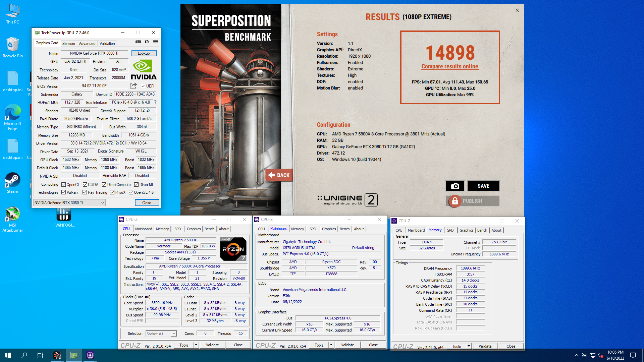
Task: Click Windows Start button
Action: tap(8, 355)
